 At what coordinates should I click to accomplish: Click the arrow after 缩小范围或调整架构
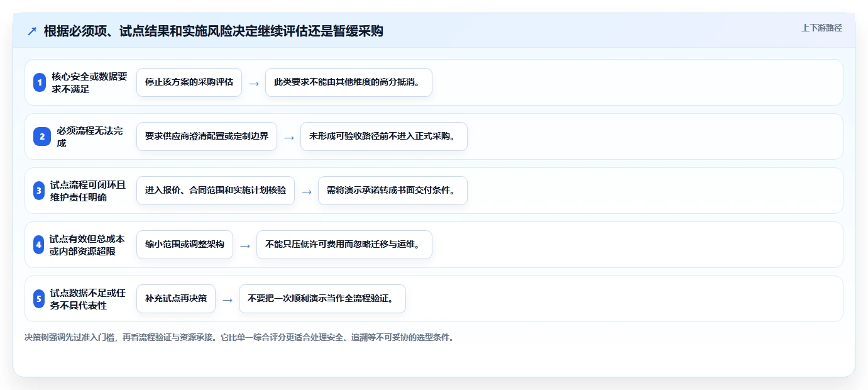click(245, 245)
